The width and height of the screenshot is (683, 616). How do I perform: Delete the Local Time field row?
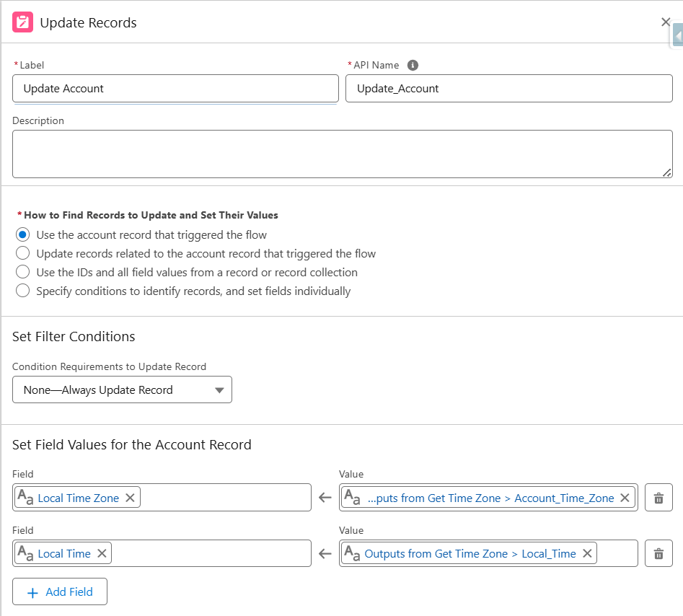[658, 553]
